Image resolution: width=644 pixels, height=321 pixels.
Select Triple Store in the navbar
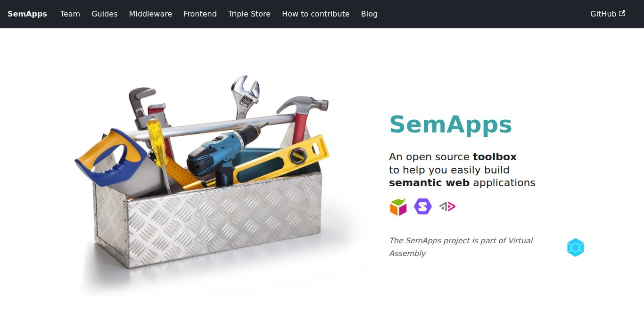click(249, 14)
